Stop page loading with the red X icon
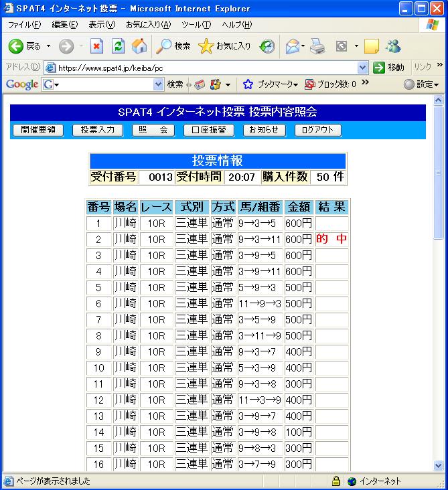The width and height of the screenshot is (448, 490). (x=96, y=46)
